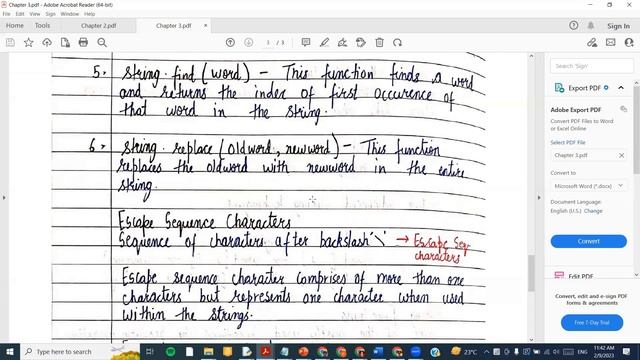The width and height of the screenshot is (640, 360).
Task: Open the Window menu
Action: (70, 14)
